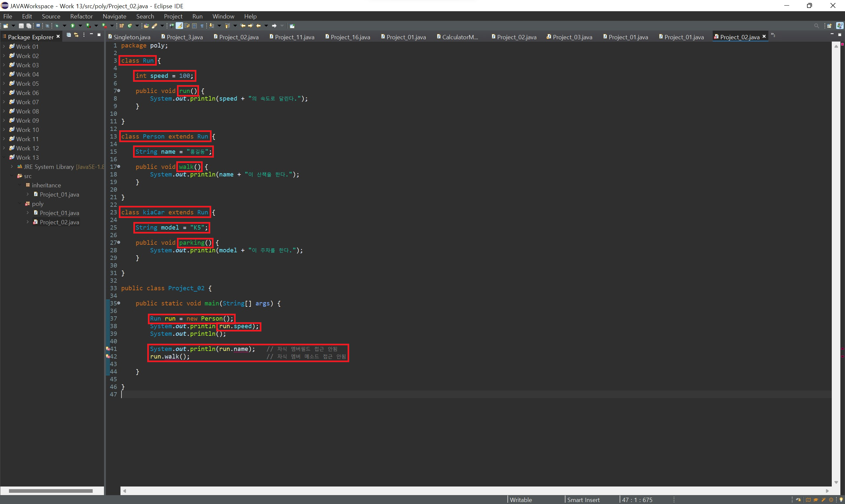This screenshot has height=504, width=845.
Task: Toggle Link with Editor in Package Explorer
Action: coord(77,35)
